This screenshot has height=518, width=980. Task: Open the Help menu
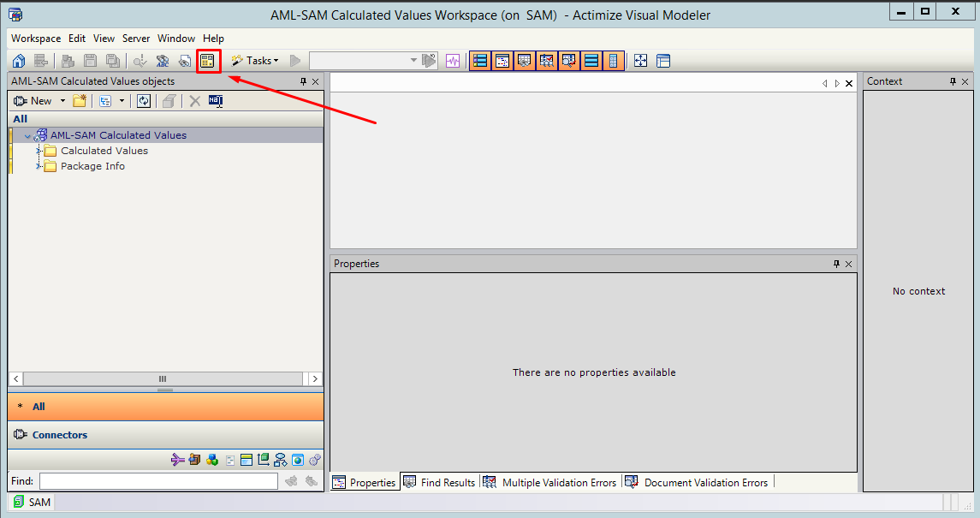coord(213,39)
